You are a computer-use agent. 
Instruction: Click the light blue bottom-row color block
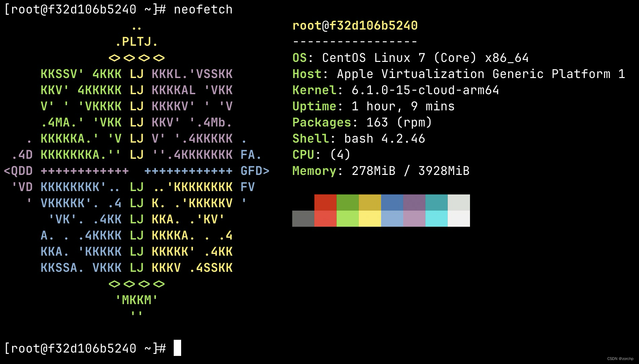(x=392, y=219)
